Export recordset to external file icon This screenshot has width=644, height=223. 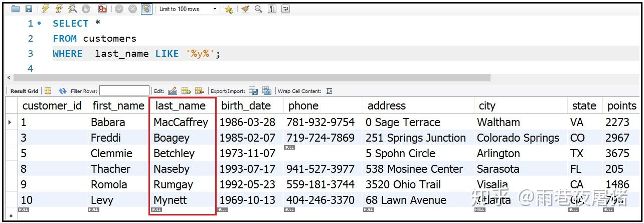[x=253, y=91]
